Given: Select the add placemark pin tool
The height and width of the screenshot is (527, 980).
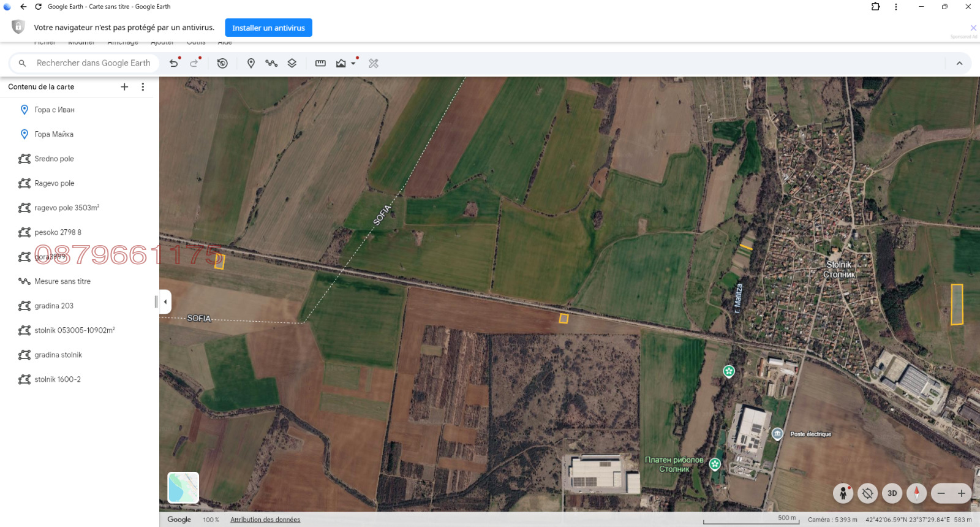Looking at the screenshot, I should coord(251,63).
